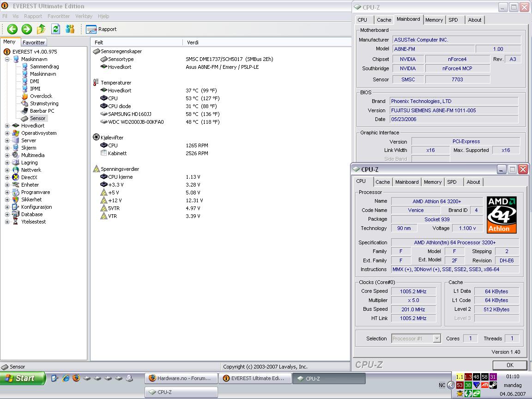Open Hardware.no Forum taskbar button
532x399 pixels.
pos(181,378)
